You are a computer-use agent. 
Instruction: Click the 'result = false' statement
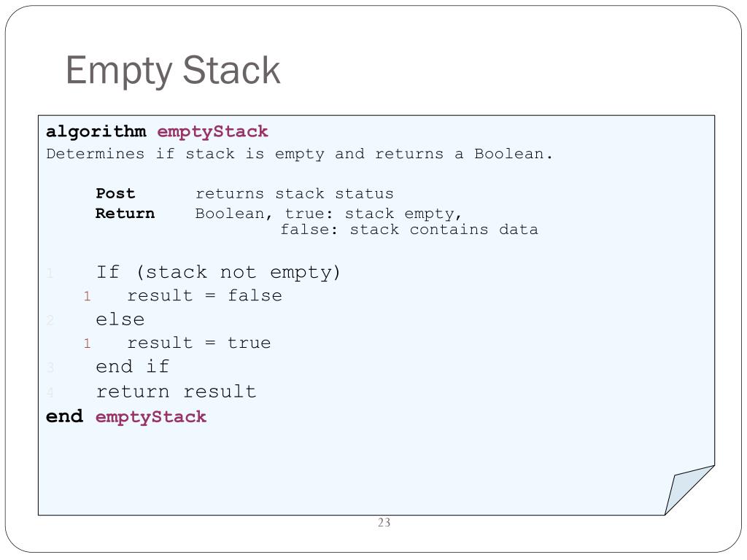point(204,296)
